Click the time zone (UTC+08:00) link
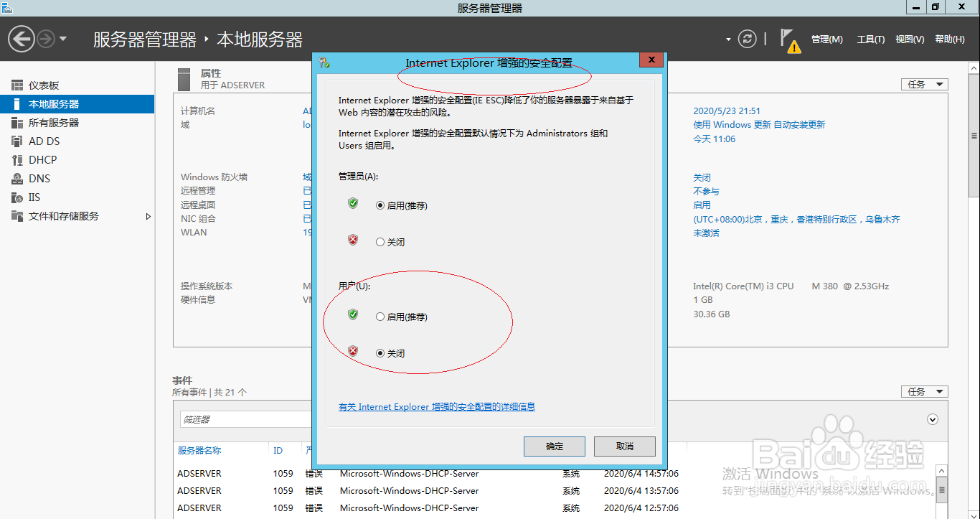Viewport: 980px width, 519px height. point(796,220)
